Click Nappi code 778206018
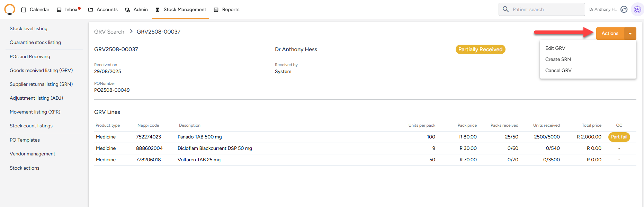644x207 pixels. point(149,160)
